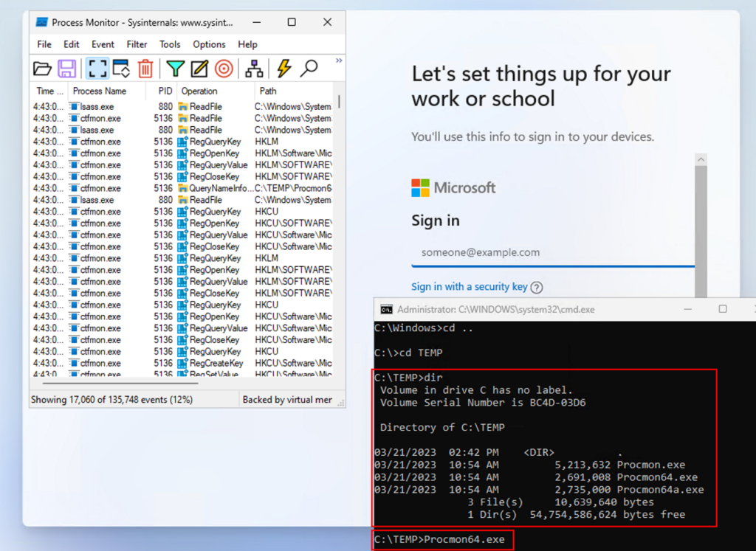Viewport: 756px width, 551px height.
Task: Expand the toolbar overflow chevron
Action: point(339,61)
